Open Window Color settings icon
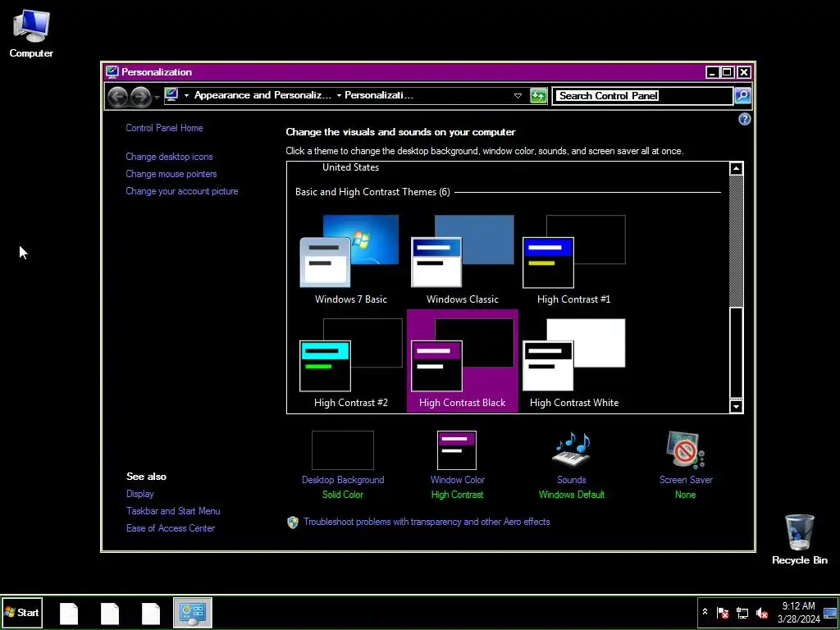 point(457,450)
